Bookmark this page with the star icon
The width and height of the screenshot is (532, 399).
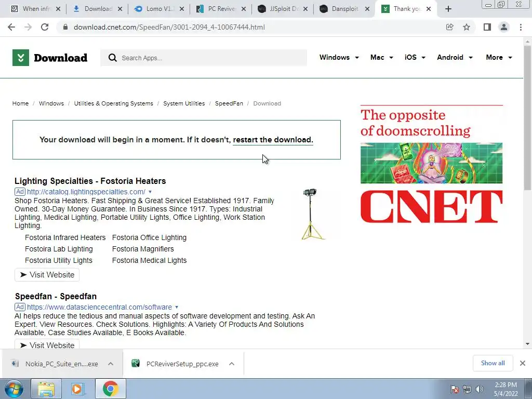click(467, 27)
